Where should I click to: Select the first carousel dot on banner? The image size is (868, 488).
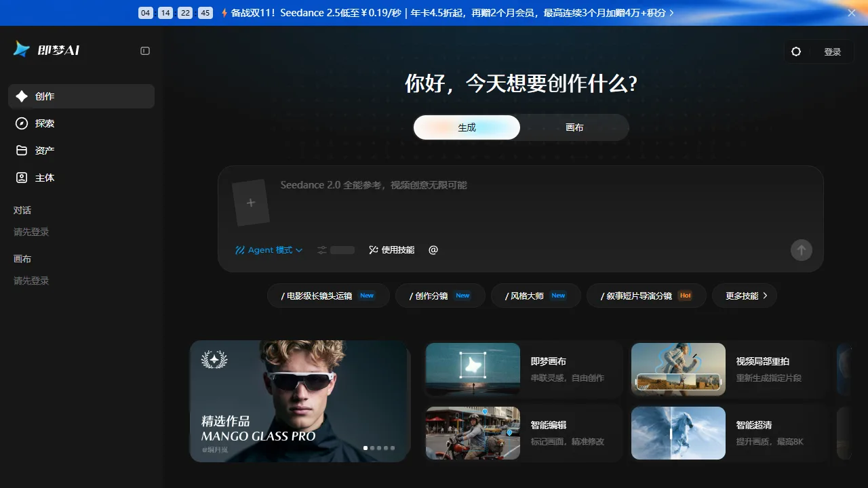click(366, 448)
